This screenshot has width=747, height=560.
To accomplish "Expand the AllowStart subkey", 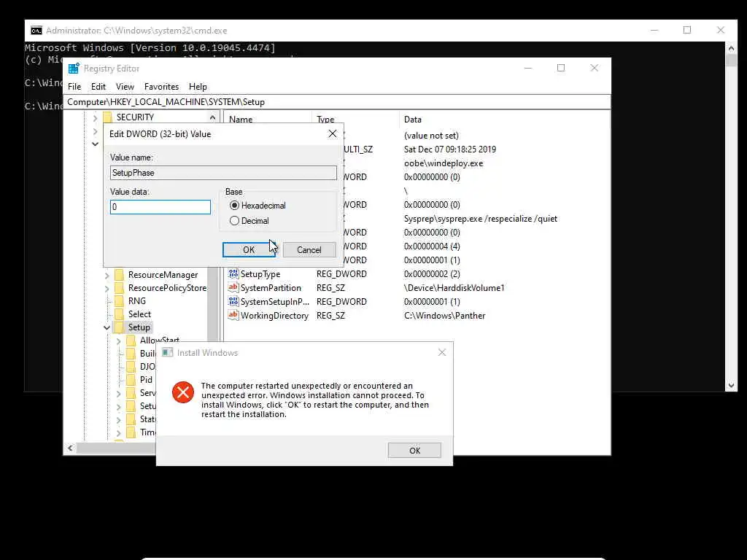I will (x=119, y=341).
